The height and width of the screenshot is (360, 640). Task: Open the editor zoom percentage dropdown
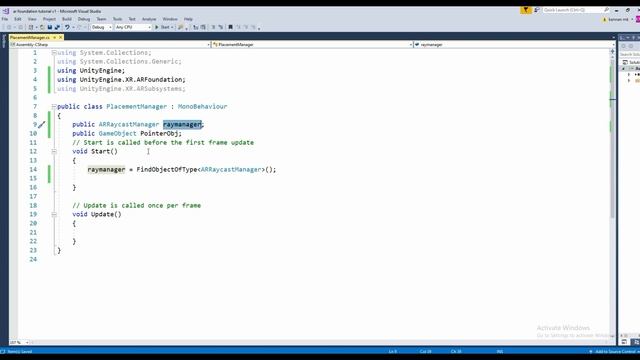point(19,342)
